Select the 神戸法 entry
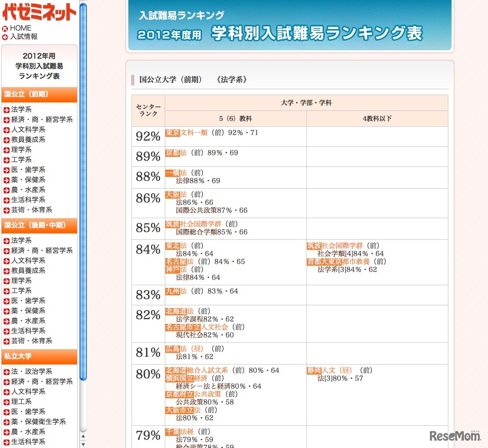This screenshot has height=448, width=488. coord(176,269)
